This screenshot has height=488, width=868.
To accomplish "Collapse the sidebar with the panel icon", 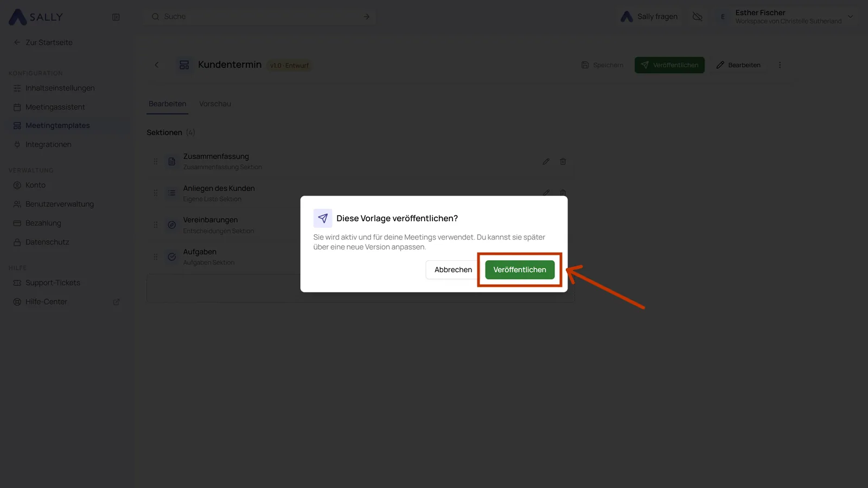I will coord(116,17).
